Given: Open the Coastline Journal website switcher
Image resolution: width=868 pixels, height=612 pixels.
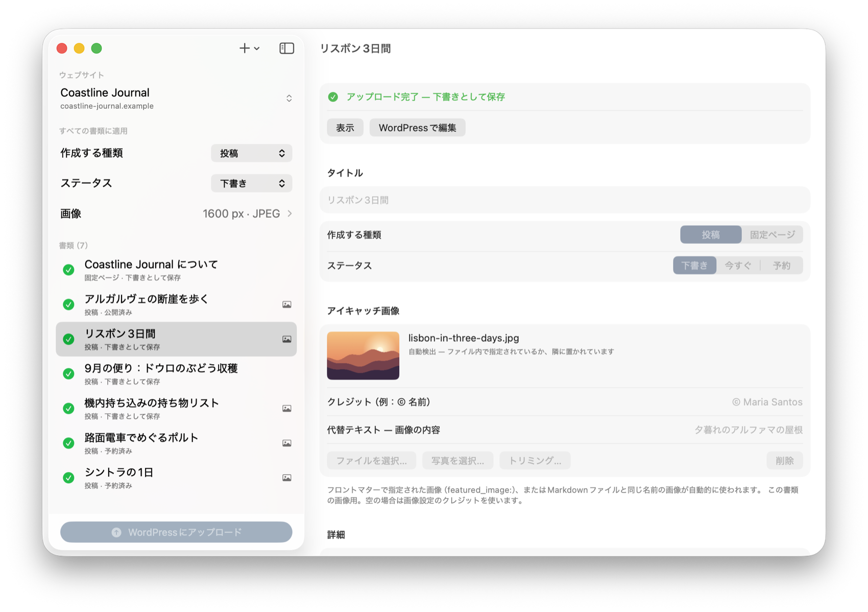Looking at the screenshot, I should [x=176, y=99].
